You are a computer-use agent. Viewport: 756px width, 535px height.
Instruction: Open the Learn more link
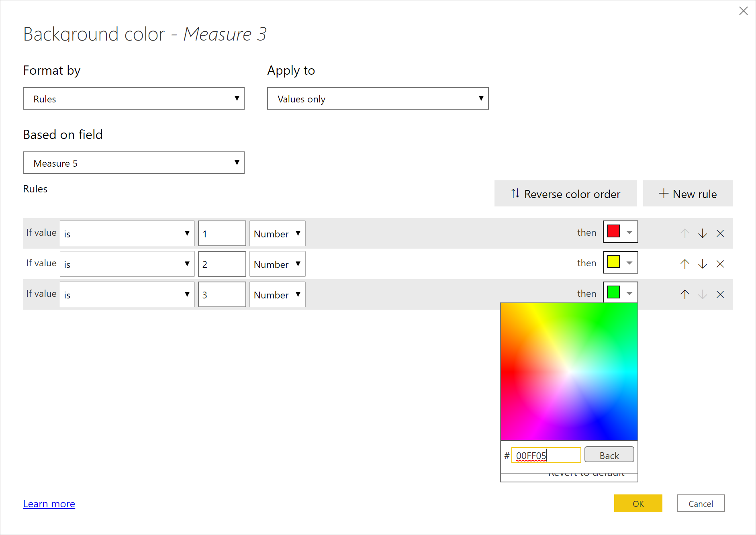coord(49,504)
